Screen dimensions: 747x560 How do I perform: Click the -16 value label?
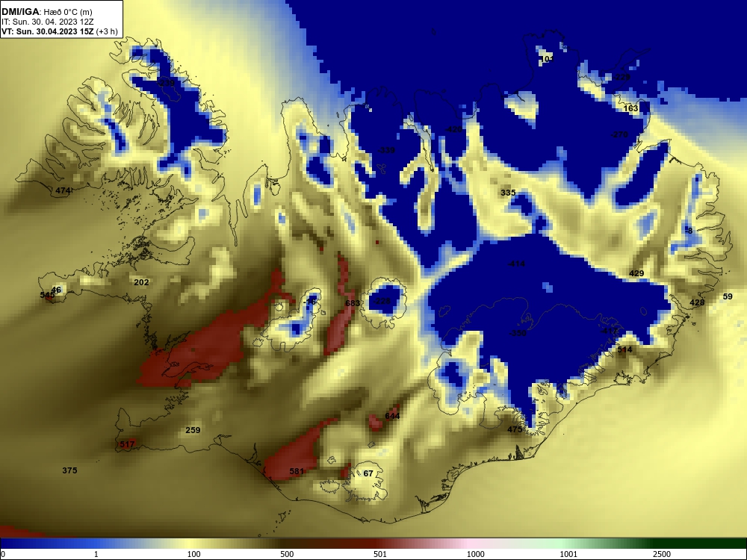pyautogui.click(x=310, y=302)
